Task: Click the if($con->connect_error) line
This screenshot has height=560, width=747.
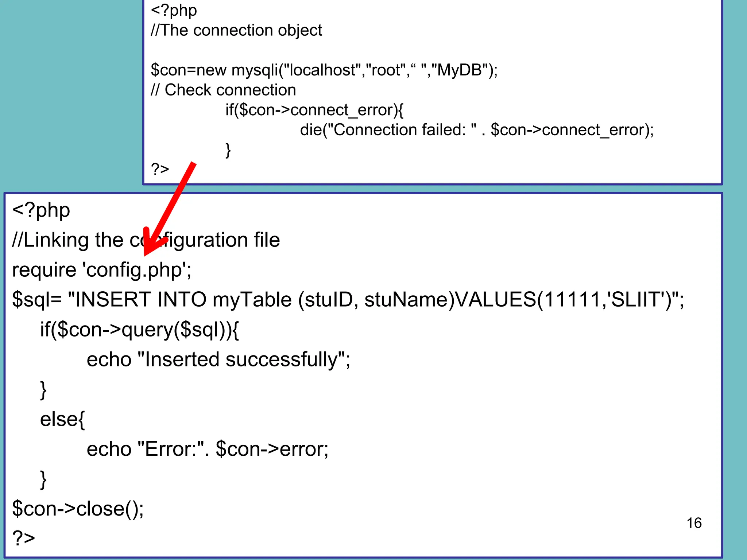Action: pos(314,110)
